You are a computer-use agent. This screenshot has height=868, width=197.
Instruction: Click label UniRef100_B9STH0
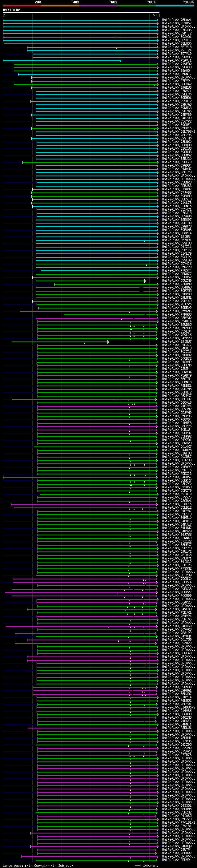click(177, 139)
